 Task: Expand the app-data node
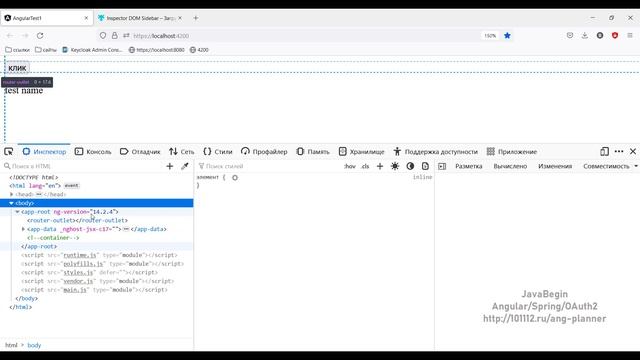point(23,229)
